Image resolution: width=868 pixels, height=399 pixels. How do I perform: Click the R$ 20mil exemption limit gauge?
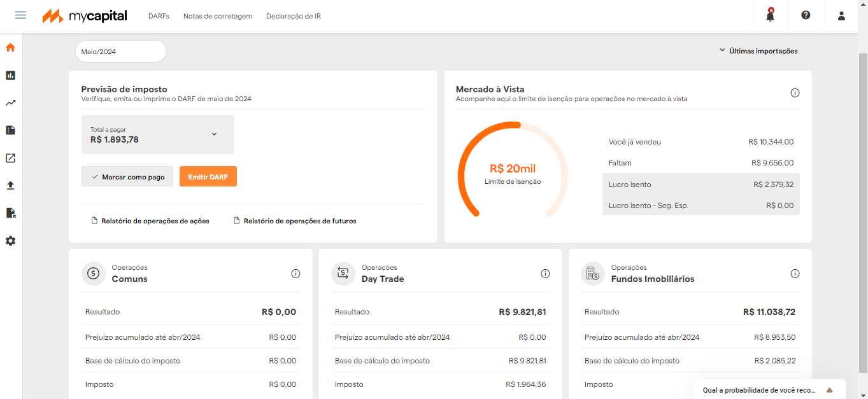pyautogui.click(x=513, y=169)
